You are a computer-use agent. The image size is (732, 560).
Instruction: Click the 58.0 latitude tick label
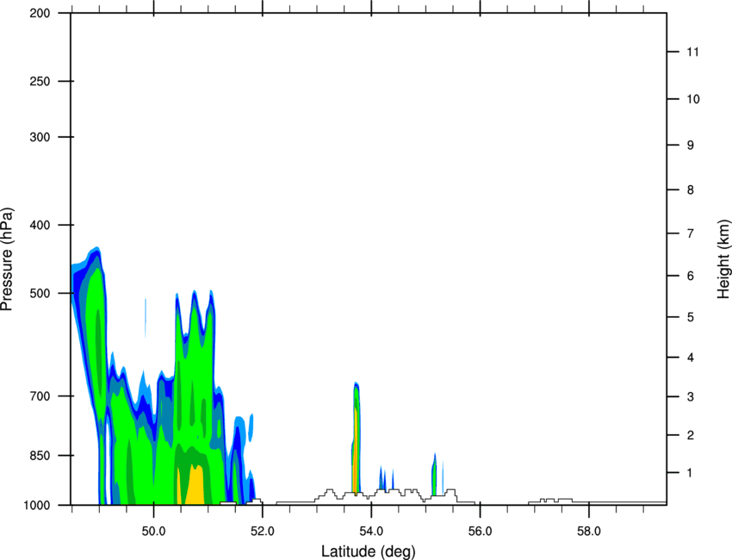(x=589, y=532)
